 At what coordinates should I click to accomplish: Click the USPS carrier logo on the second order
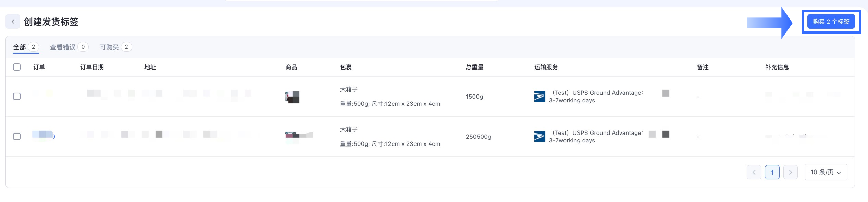click(540, 136)
